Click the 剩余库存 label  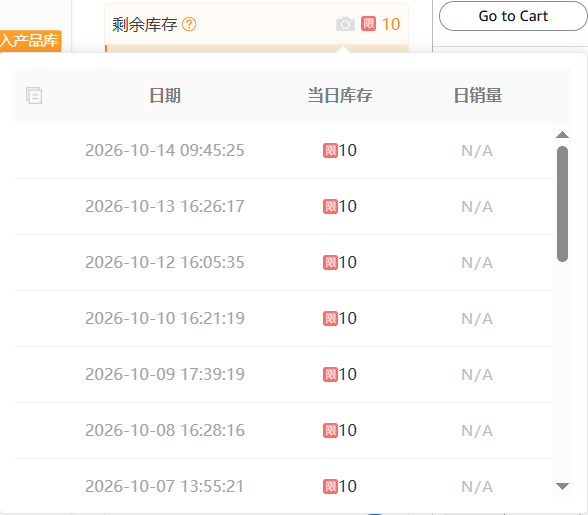click(144, 24)
